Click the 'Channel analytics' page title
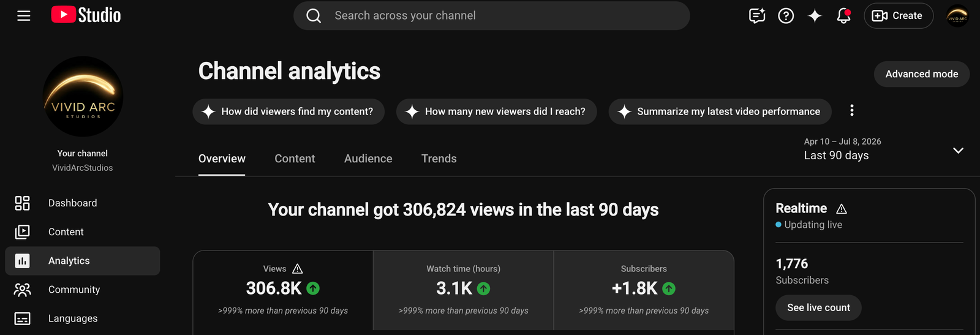 pos(289,71)
